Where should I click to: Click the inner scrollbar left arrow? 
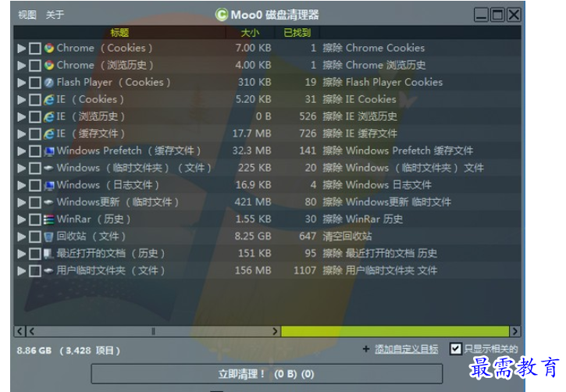[x=32, y=331]
